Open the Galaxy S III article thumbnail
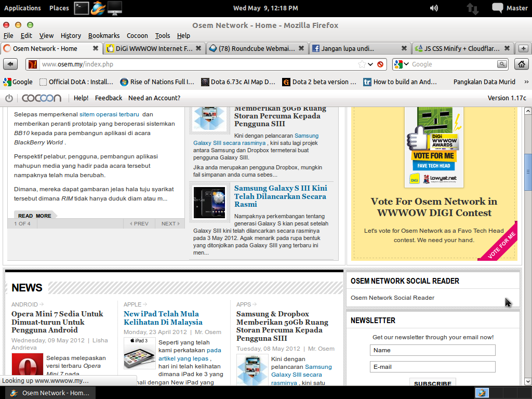 pos(209,203)
